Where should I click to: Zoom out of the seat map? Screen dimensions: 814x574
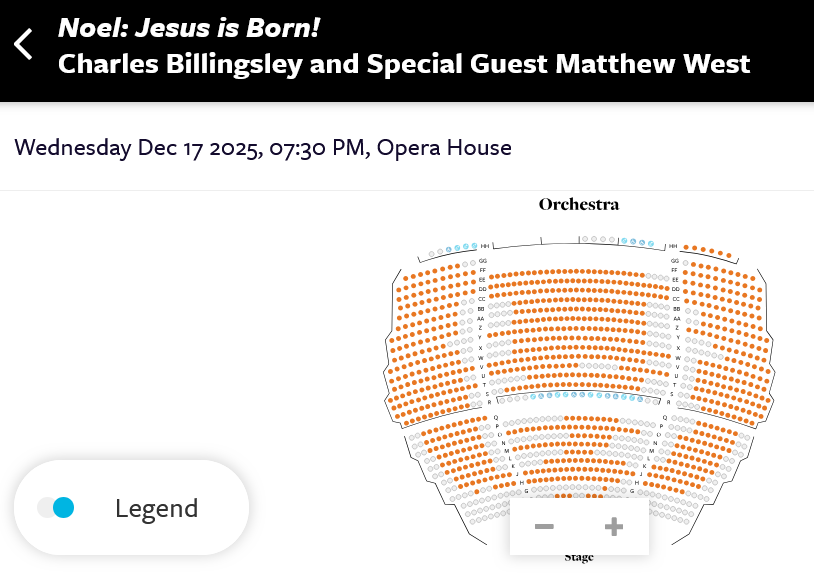544,526
